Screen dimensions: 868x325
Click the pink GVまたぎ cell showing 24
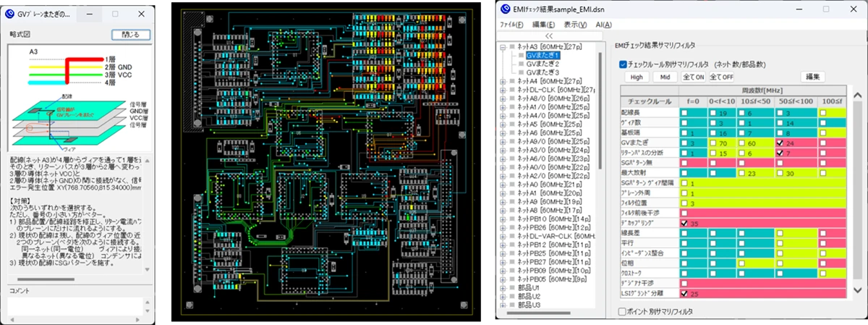[x=794, y=143]
